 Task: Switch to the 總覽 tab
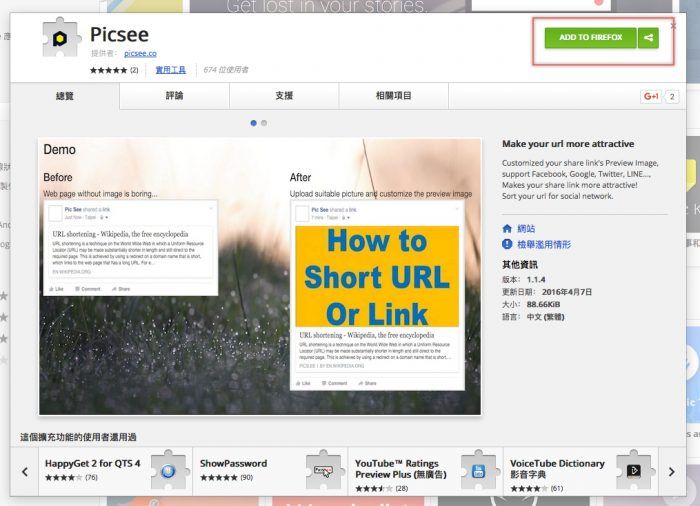(x=65, y=96)
